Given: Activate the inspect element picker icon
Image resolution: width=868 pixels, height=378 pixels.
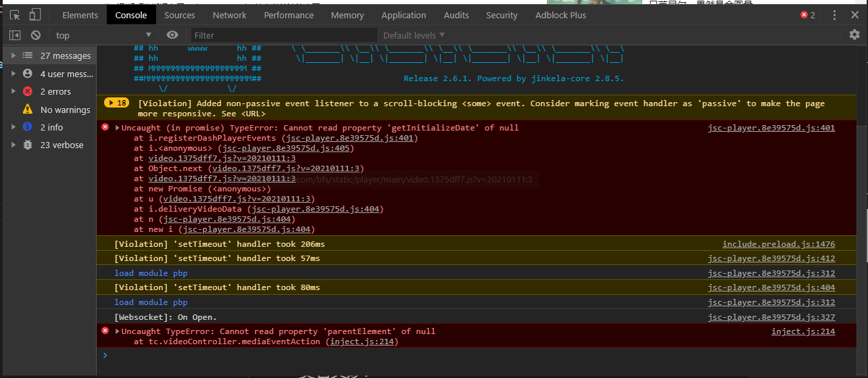Looking at the screenshot, I should (15, 15).
